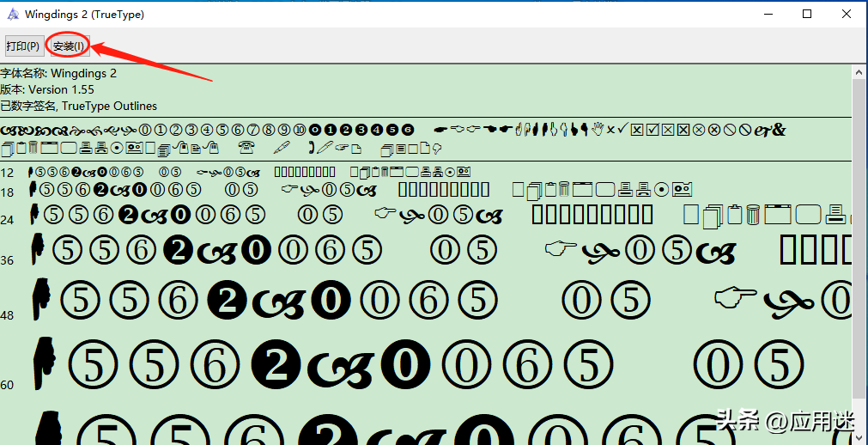The image size is (868, 445).
Task: Click the 36 point size label
Action: click(7, 260)
